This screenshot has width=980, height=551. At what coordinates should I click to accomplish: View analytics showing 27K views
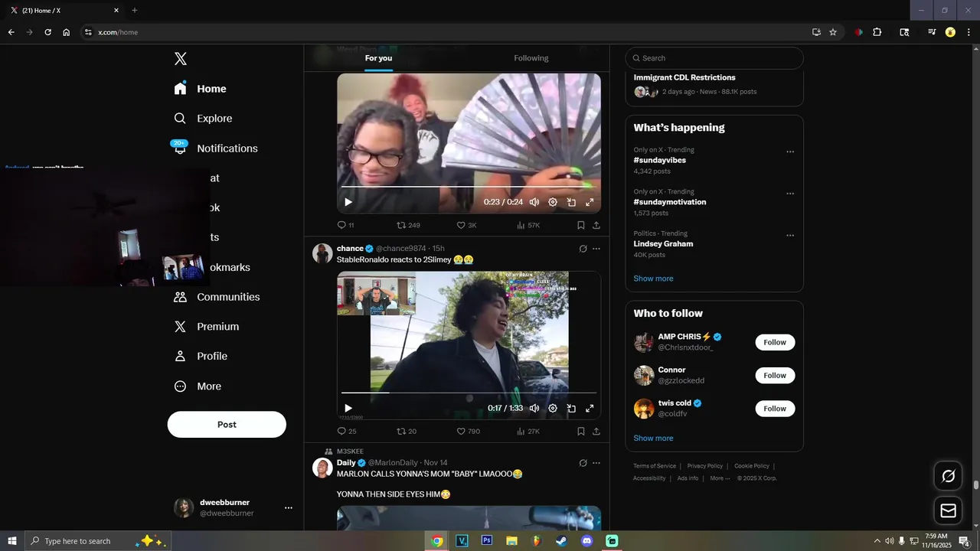(x=528, y=432)
